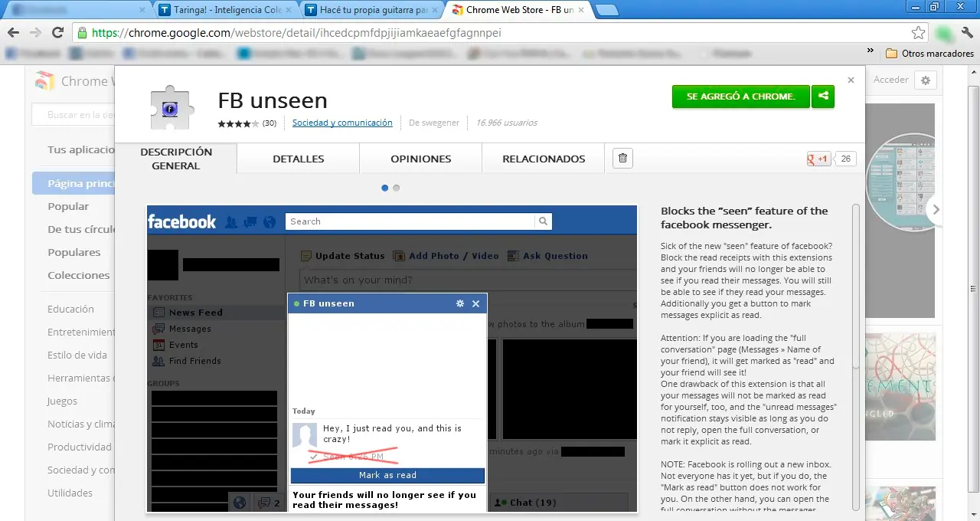Open the Opiniones tab
This screenshot has height=521, width=980.
click(x=421, y=159)
